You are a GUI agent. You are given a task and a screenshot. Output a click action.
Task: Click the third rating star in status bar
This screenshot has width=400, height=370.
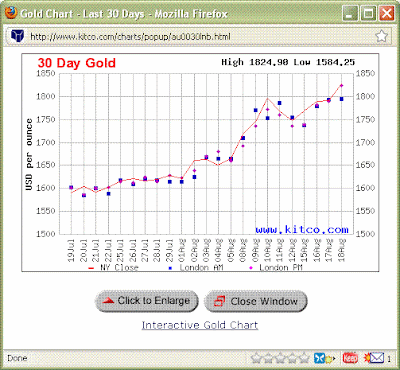[x=280, y=358]
